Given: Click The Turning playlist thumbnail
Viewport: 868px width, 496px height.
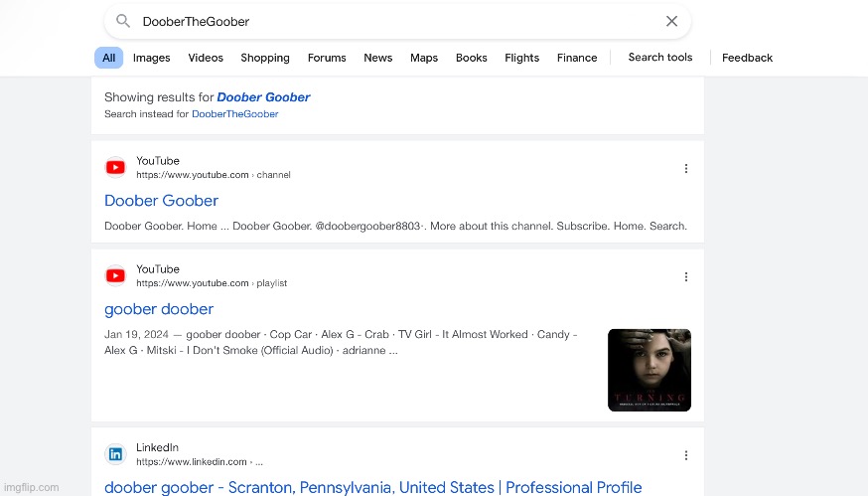Looking at the screenshot, I should pos(650,370).
